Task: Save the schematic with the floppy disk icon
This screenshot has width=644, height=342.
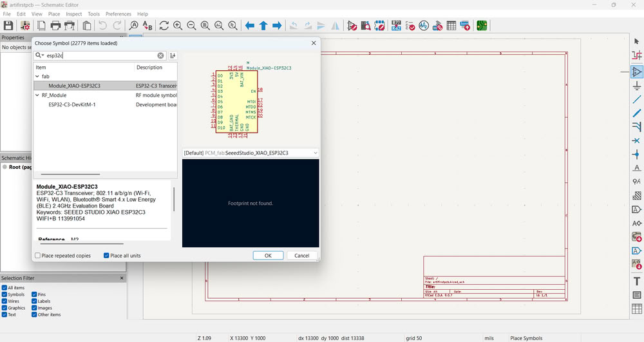Action: 8,26
